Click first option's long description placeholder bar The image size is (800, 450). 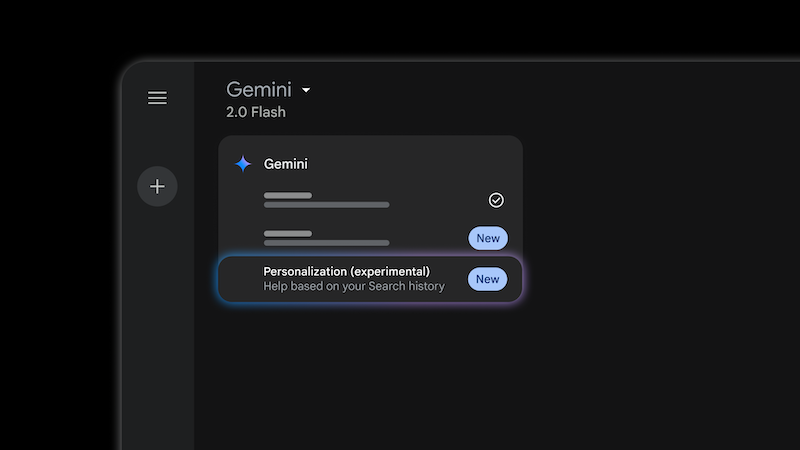[x=326, y=205]
